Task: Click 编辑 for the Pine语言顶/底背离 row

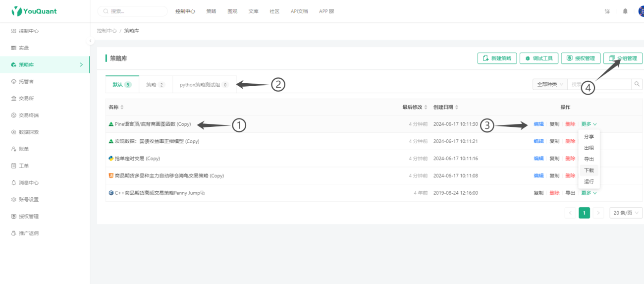Action: click(x=538, y=124)
